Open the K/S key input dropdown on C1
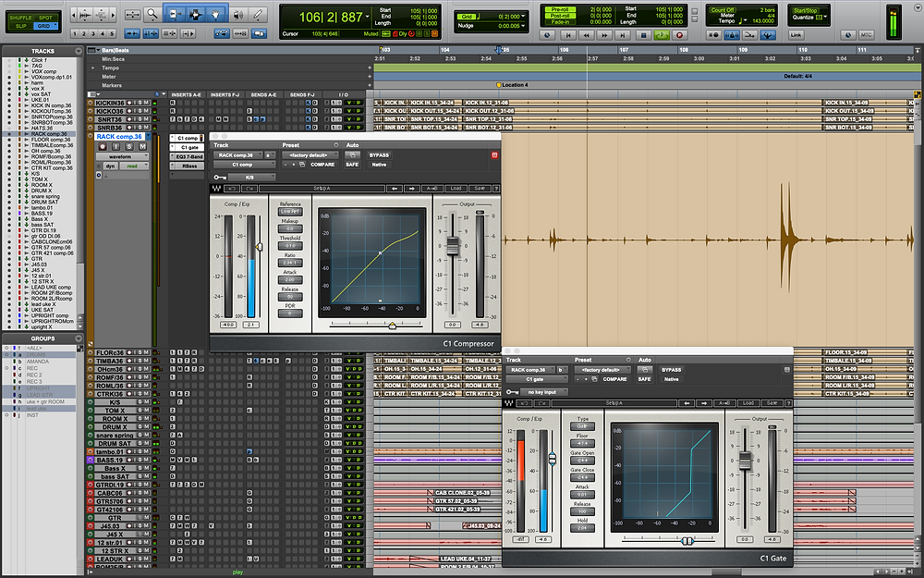This screenshot has width=924, height=578. (250, 176)
